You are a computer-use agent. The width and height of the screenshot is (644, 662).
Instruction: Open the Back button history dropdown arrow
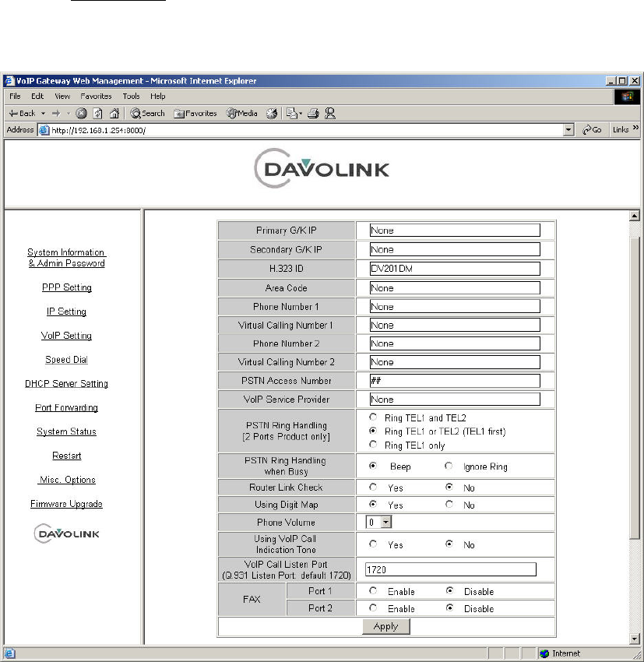click(x=43, y=114)
